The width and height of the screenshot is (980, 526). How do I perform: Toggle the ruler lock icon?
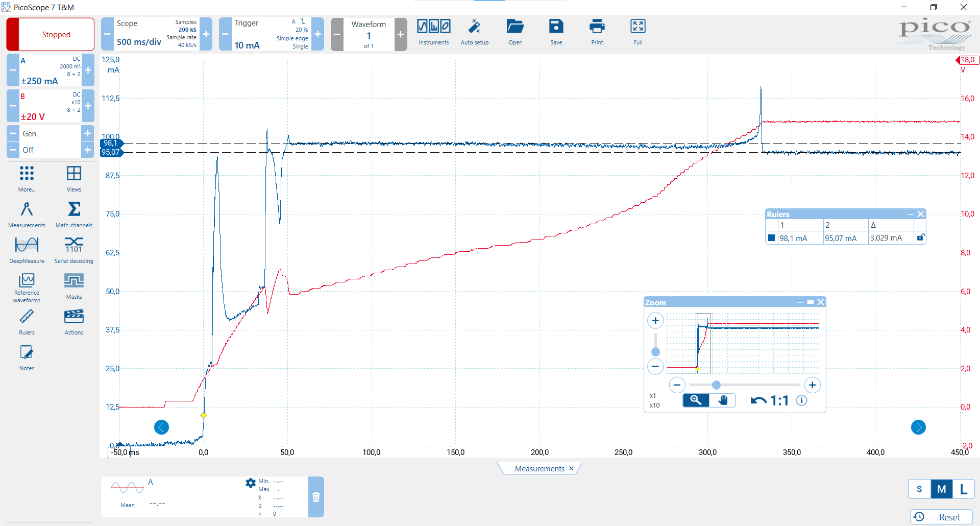pyautogui.click(x=920, y=237)
